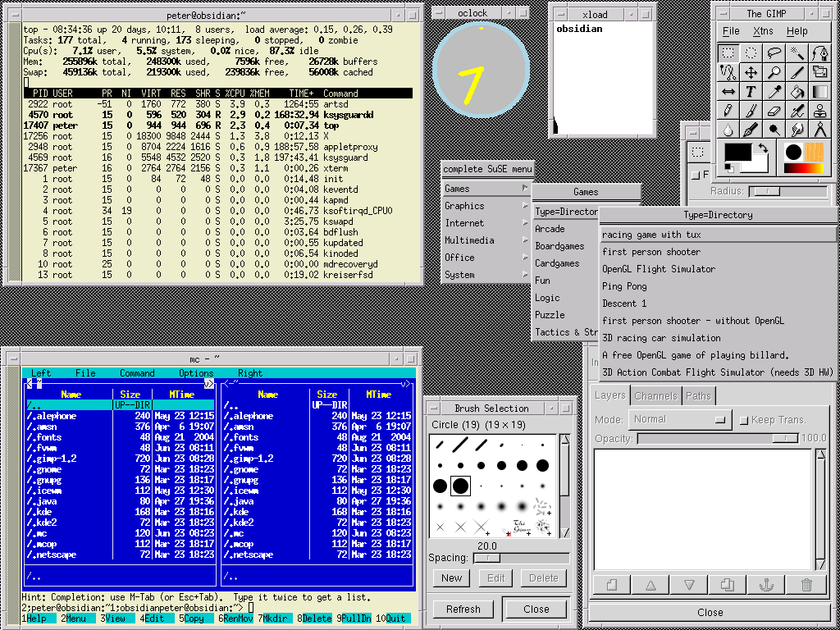Open the layer Mode dropdown showing Normal
Screen dimensions: 840x630
(680, 419)
